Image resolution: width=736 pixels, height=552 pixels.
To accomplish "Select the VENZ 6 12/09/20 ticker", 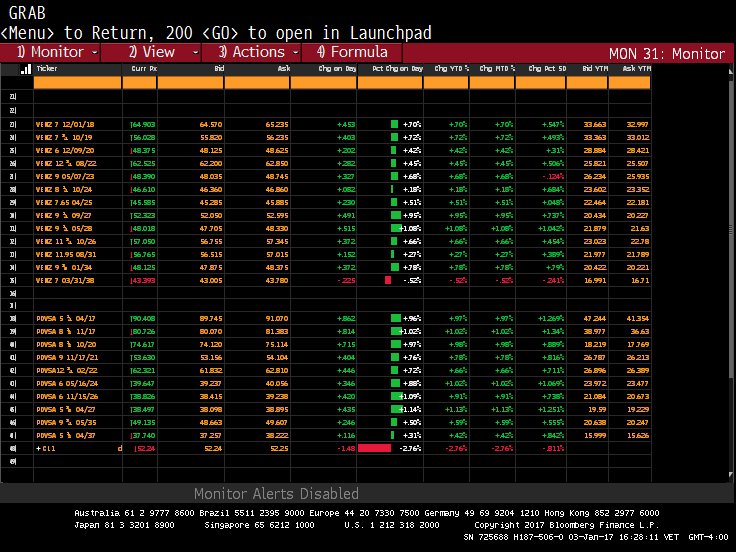I will tap(65, 151).
